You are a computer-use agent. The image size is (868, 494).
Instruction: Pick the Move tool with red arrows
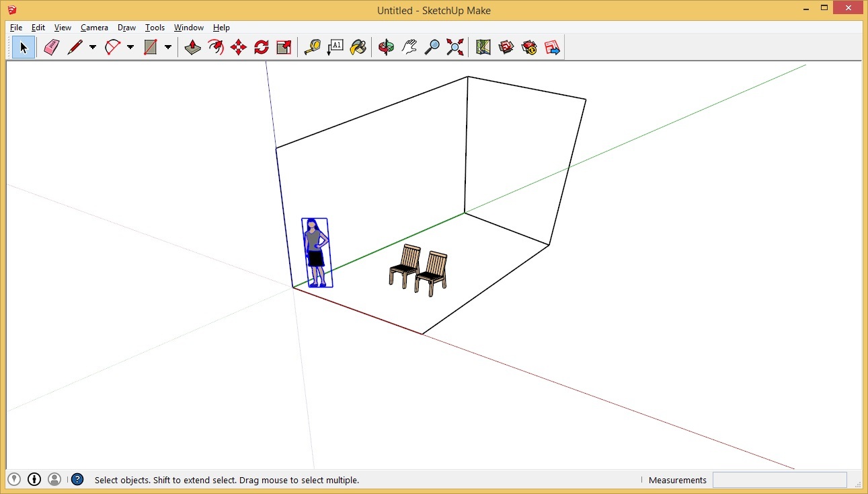(x=239, y=47)
